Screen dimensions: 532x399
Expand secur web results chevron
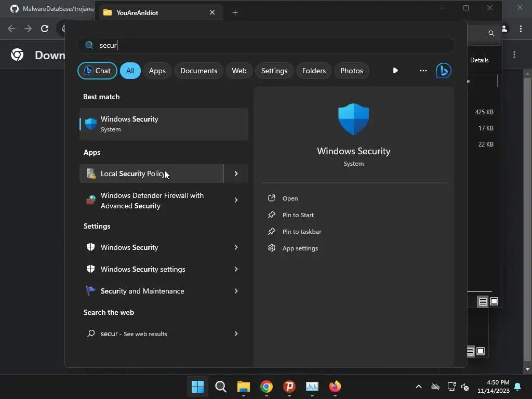236,334
